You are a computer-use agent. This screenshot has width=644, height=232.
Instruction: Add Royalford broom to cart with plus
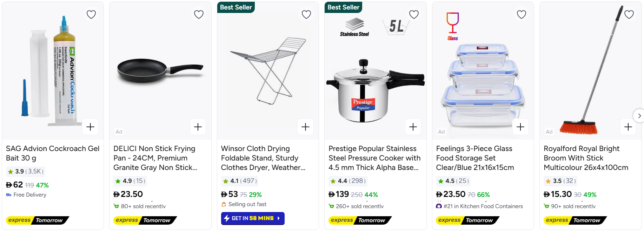click(628, 127)
